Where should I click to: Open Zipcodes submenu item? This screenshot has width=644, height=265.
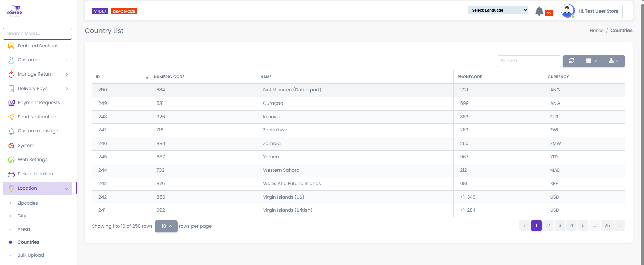28,203
